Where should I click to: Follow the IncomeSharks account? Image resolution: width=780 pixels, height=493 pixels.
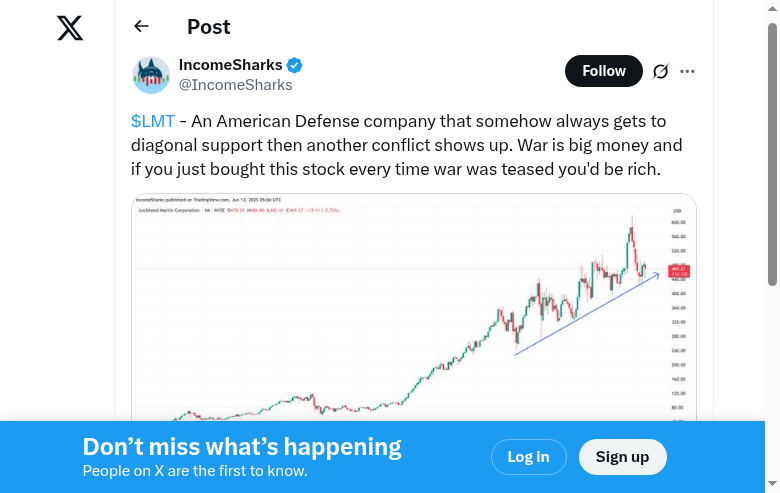tap(603, 71)
